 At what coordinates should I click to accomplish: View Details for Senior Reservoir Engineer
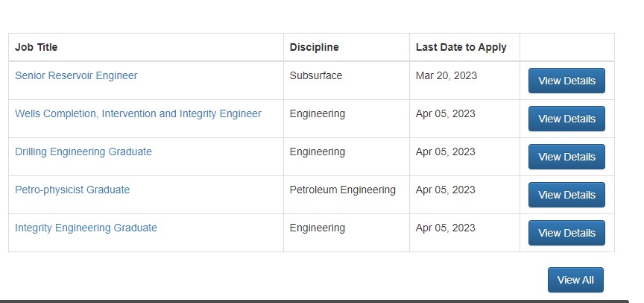point(566,81)
